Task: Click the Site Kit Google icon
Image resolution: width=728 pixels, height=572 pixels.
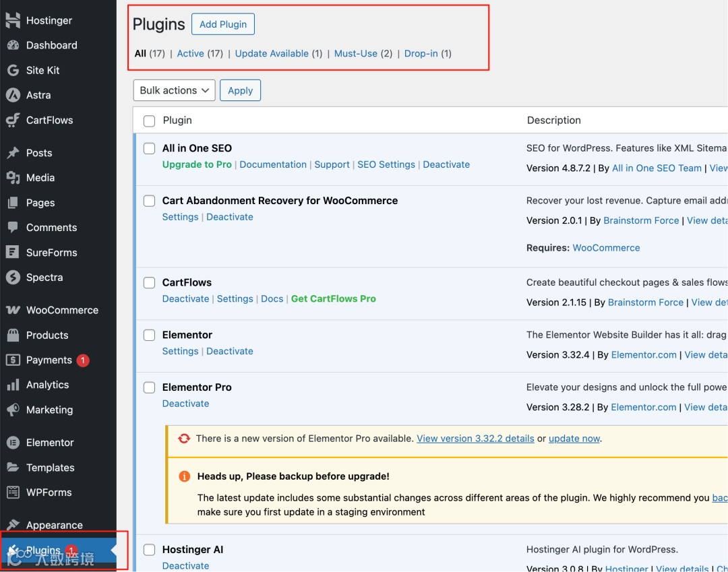Action: click(13, 70)
